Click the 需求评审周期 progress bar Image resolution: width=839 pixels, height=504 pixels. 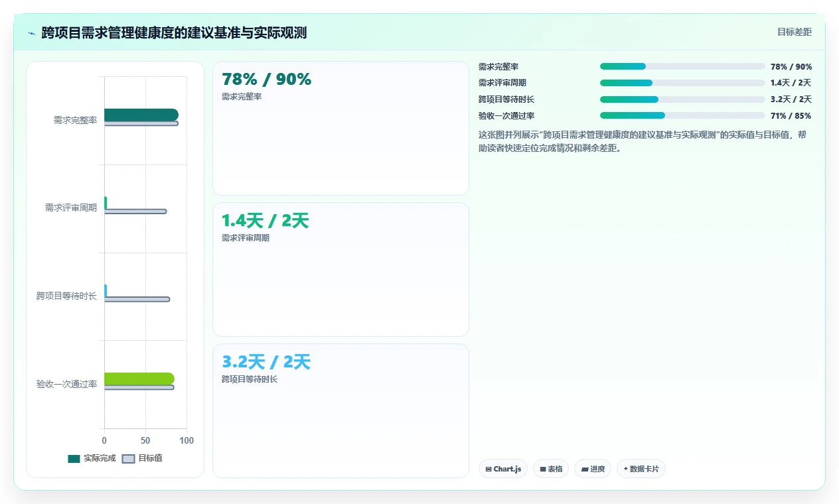point(682,83)
